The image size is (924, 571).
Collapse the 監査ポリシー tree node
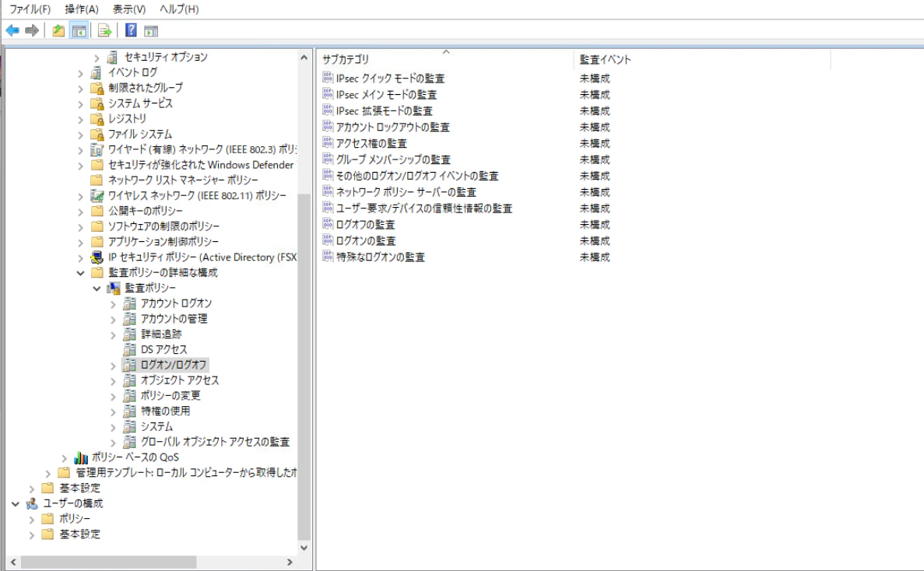point(97,289)
